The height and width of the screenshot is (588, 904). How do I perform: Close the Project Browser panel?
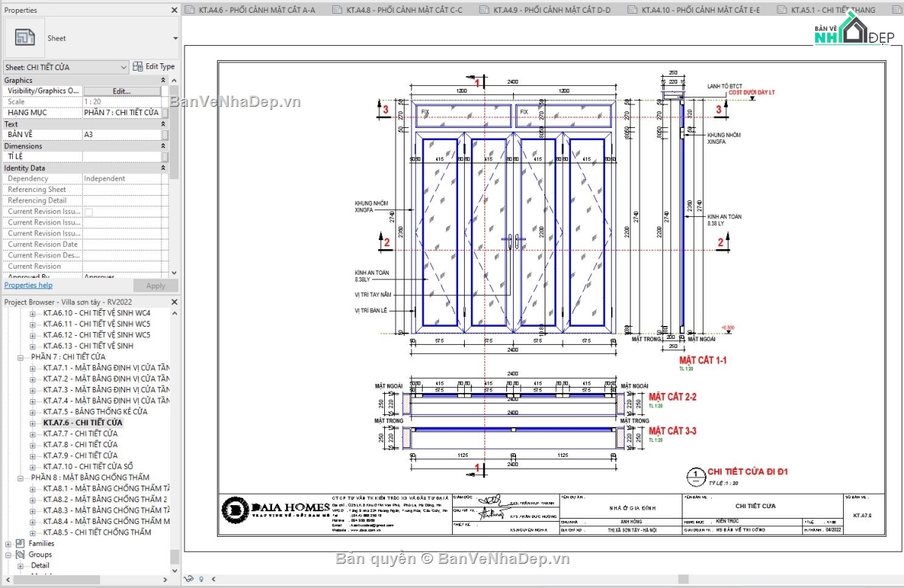click(x=174, y=302)
